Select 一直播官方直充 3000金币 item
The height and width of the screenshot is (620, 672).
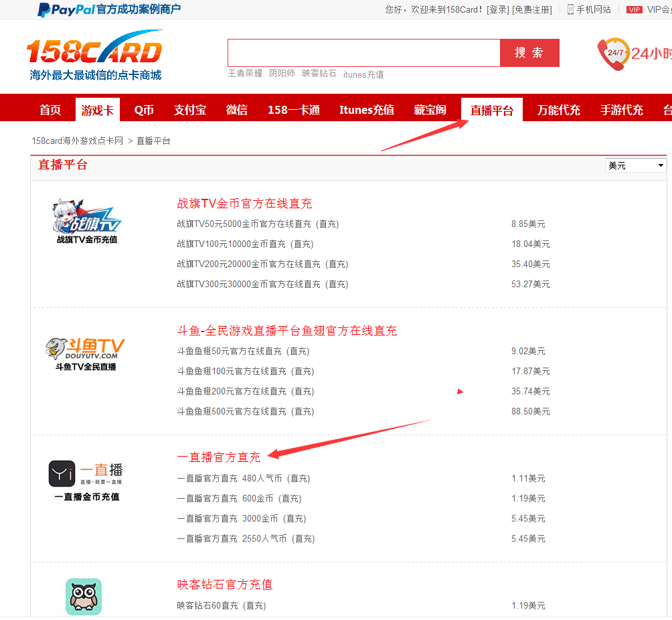(242, 519)
